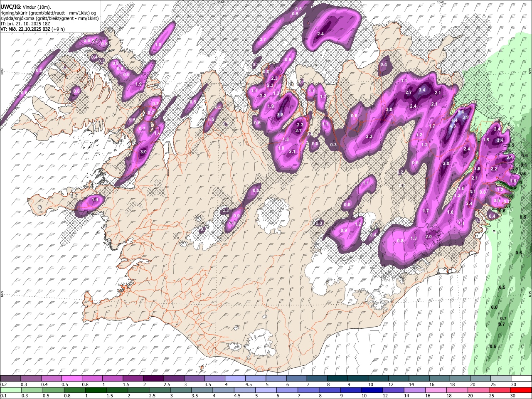Click the 3.1 snowfall value on the map
Screen dimensions: 532x399
(472, 192)
